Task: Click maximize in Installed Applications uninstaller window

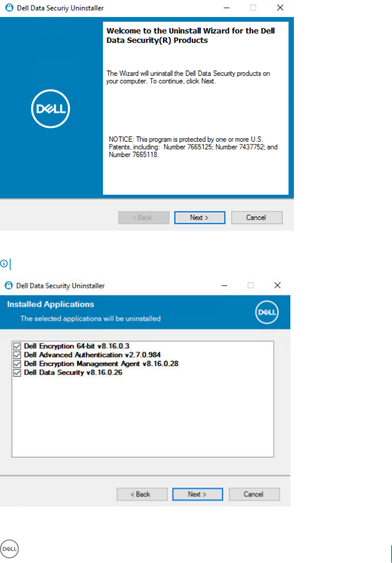Action: [x=251, y=285]
